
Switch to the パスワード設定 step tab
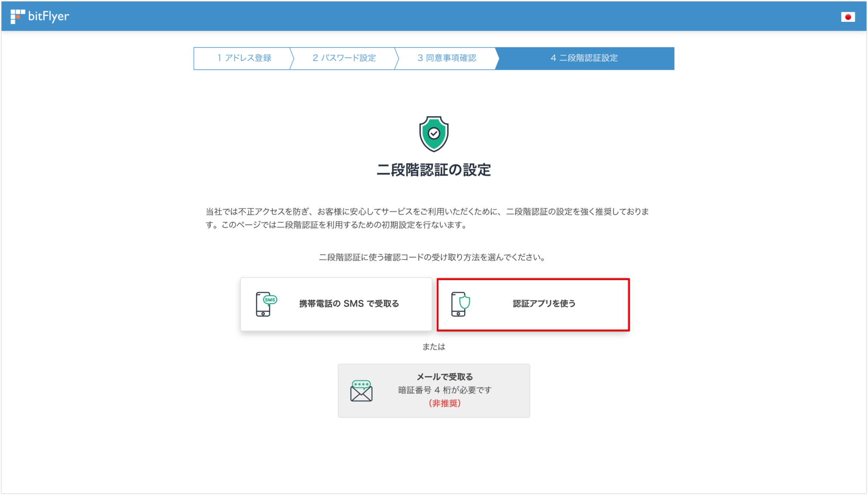(344, 58)
